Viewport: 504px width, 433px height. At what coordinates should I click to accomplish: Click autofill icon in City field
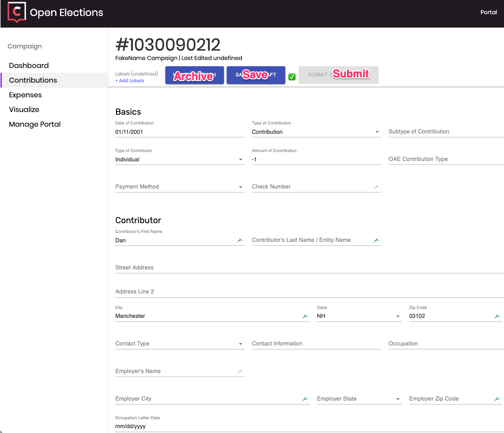(x=305, y=317)
